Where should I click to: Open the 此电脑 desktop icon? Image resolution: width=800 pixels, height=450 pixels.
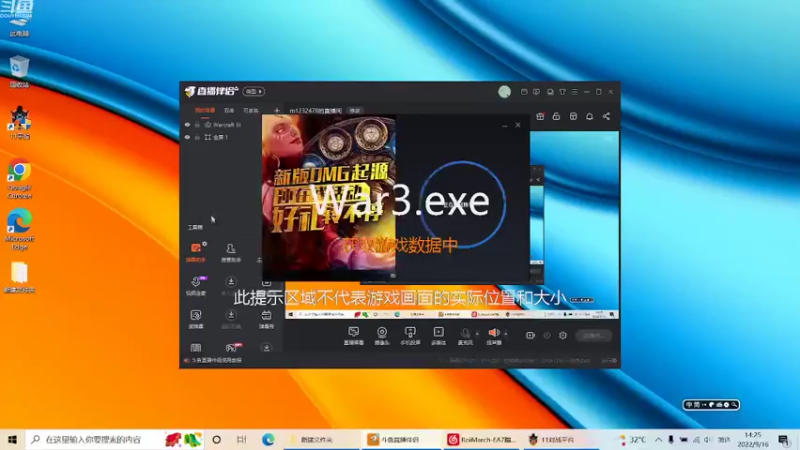(x=18, y=19)
